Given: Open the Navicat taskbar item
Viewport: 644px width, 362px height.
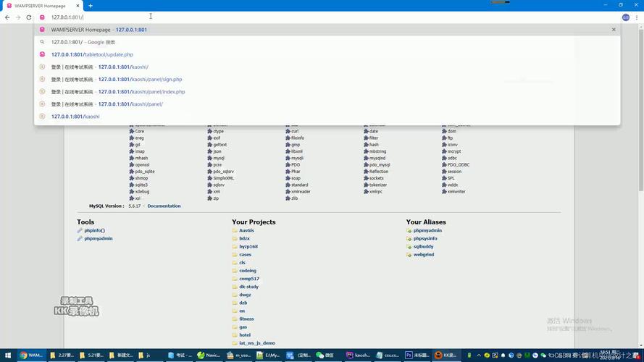Looking at the screenshot, I should [x=209, y=355].
